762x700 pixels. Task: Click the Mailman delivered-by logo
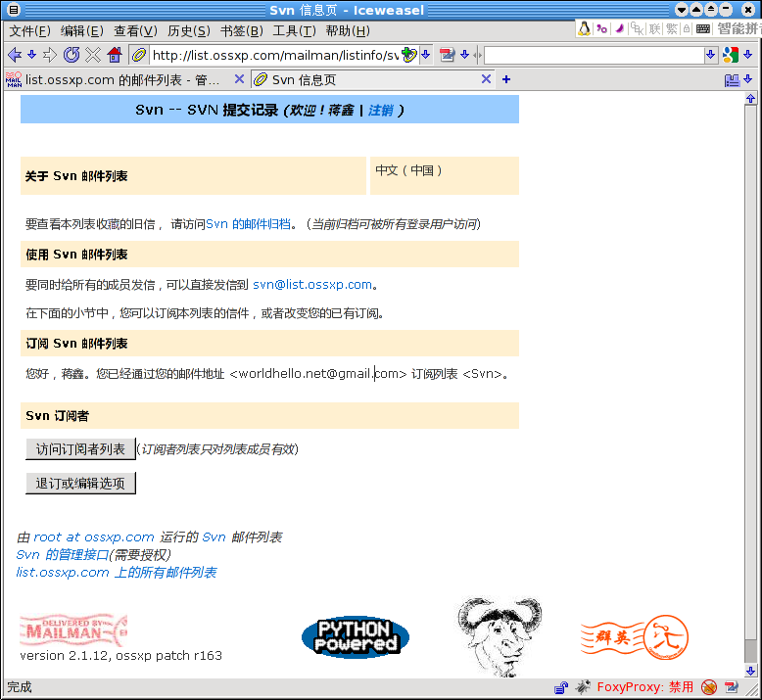[73, 630]
